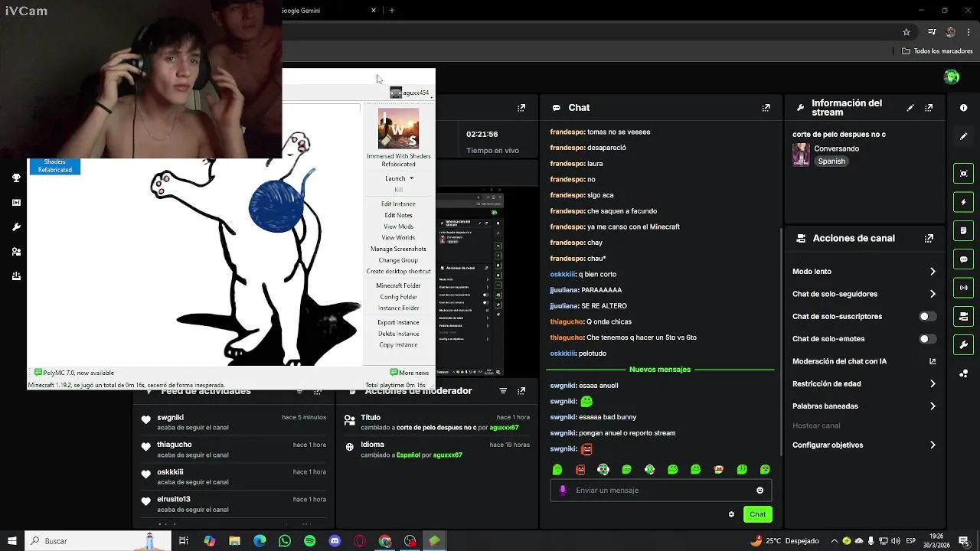The width and height of the screenshot is (980, 551).
Task: Click the three-dots icon at right toolbar bottom
Action: point(963,373)
